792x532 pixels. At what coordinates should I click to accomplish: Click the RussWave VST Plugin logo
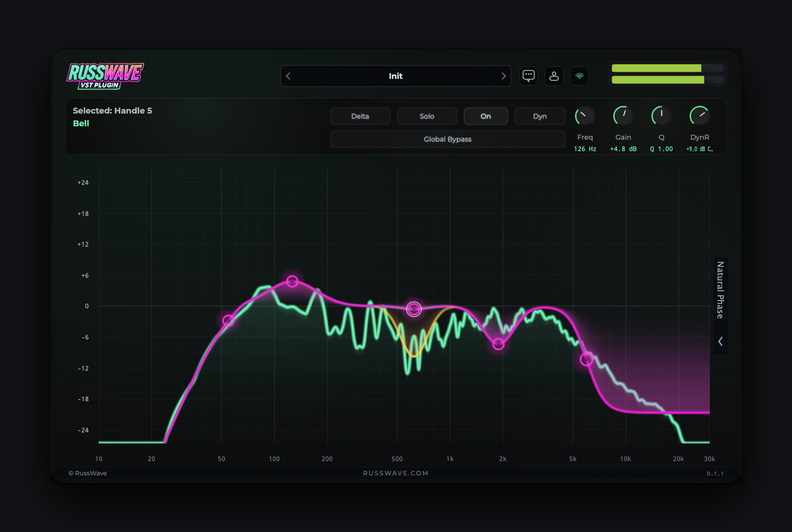pyautogui.click(x=105, y=76)
